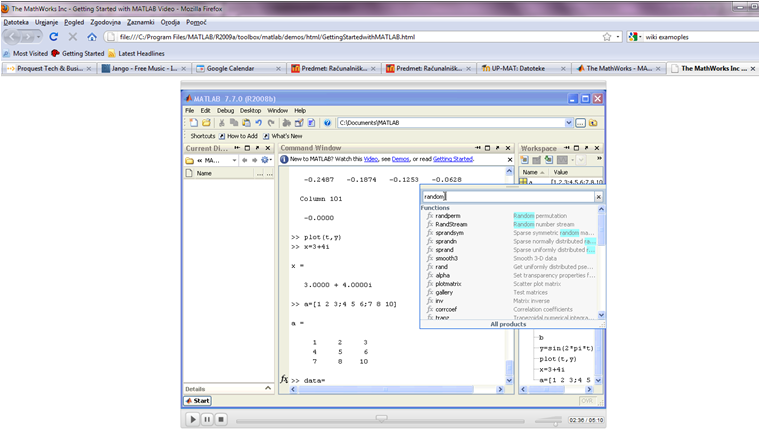Maximize the Workspace panel
760x444 pixels.
[x=576, y=148]
